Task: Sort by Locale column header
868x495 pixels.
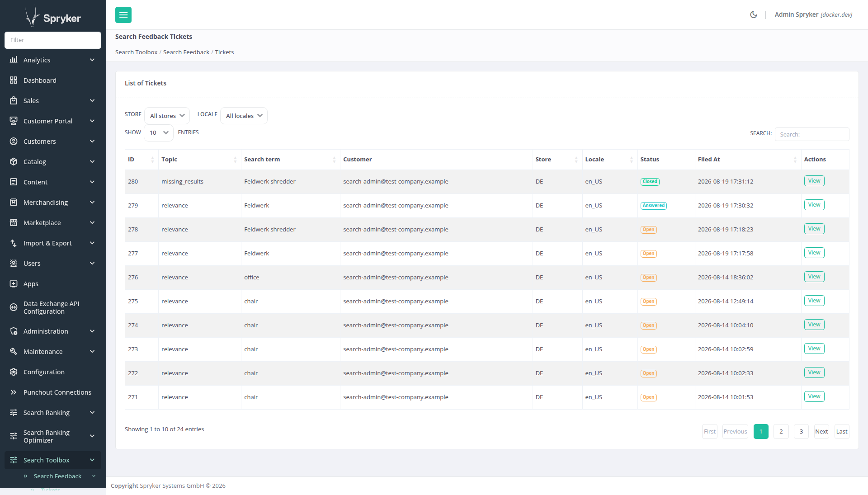Action: point(610,160)
